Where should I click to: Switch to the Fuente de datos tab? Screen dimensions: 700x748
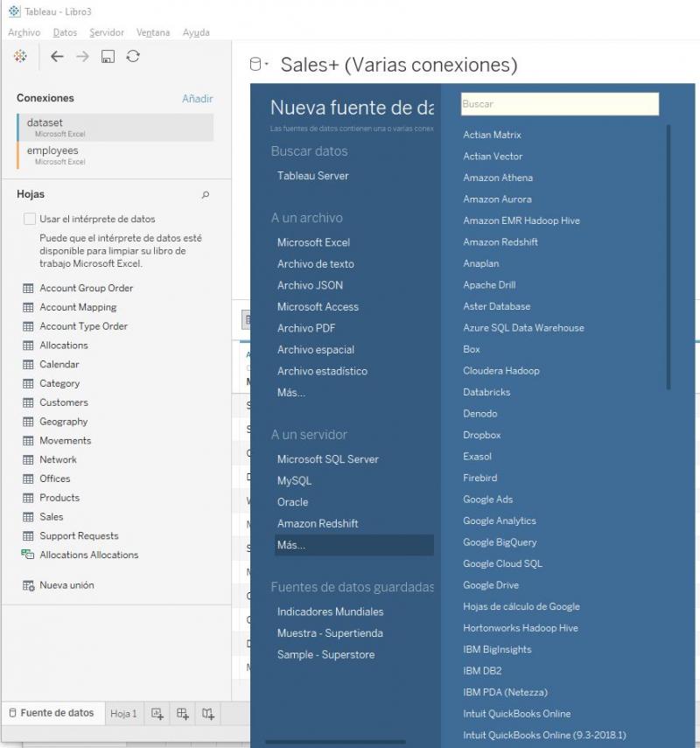[52, 713]
